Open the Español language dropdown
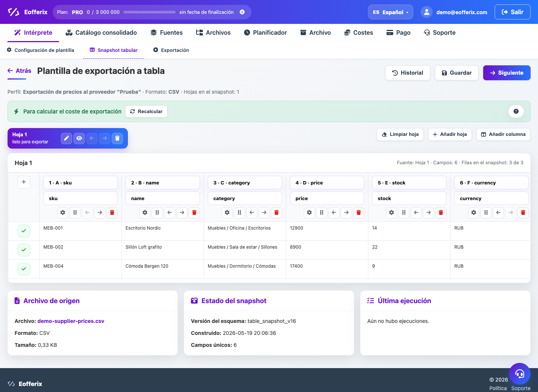The height and width of the screenshot is (392, 538). (x=390, y=12)
